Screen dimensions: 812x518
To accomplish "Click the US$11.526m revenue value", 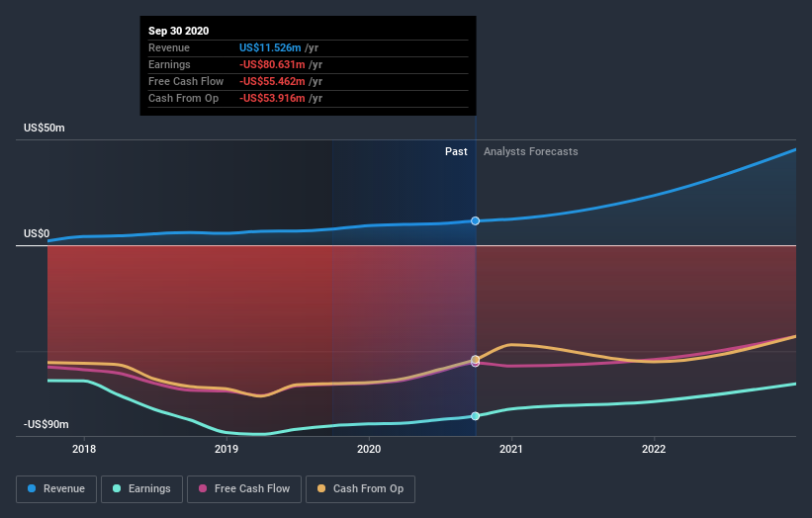I will click(x=270, y=47).
